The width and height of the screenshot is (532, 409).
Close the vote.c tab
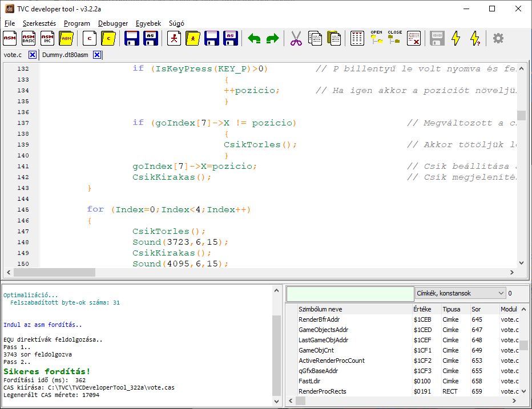[33, 55]
